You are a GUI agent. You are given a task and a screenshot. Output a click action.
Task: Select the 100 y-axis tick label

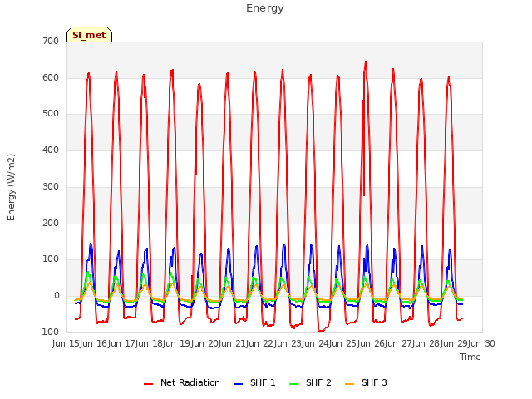[51, 259]
